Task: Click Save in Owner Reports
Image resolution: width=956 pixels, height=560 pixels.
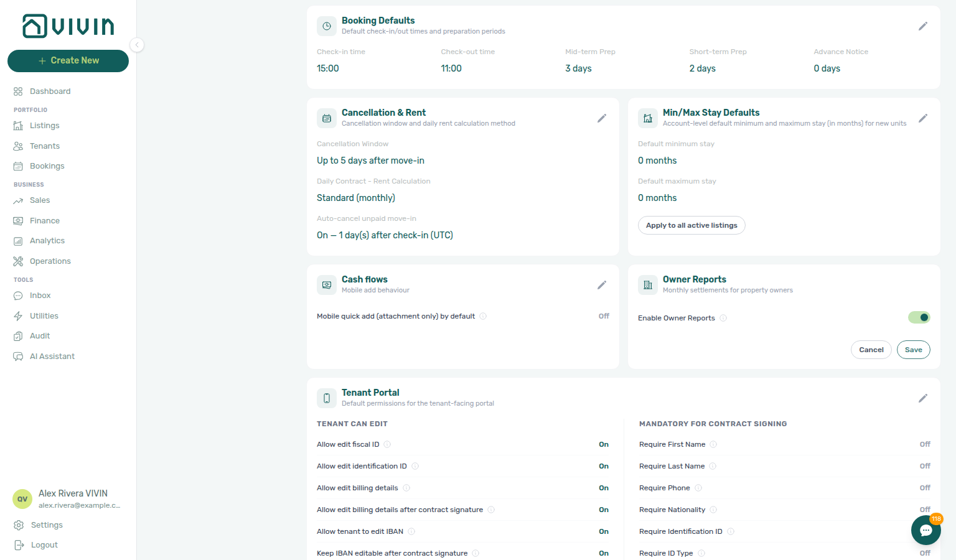Action: point(914,350)
